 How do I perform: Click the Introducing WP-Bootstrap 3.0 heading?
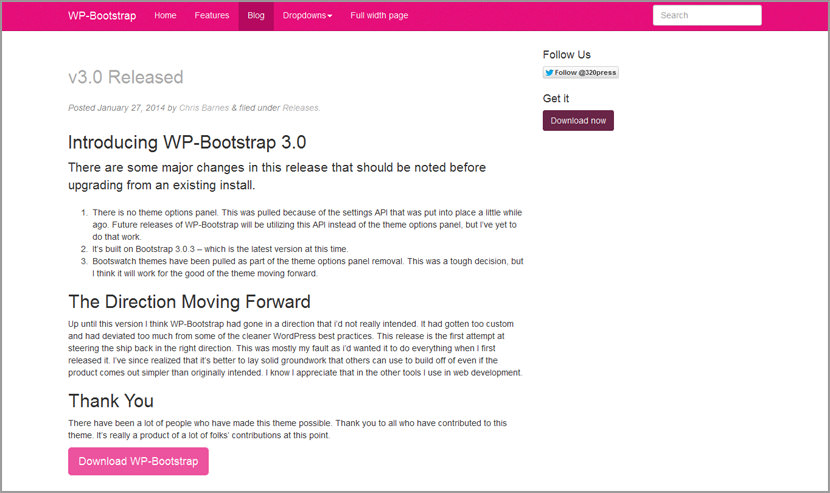click(x=187, y=142)
